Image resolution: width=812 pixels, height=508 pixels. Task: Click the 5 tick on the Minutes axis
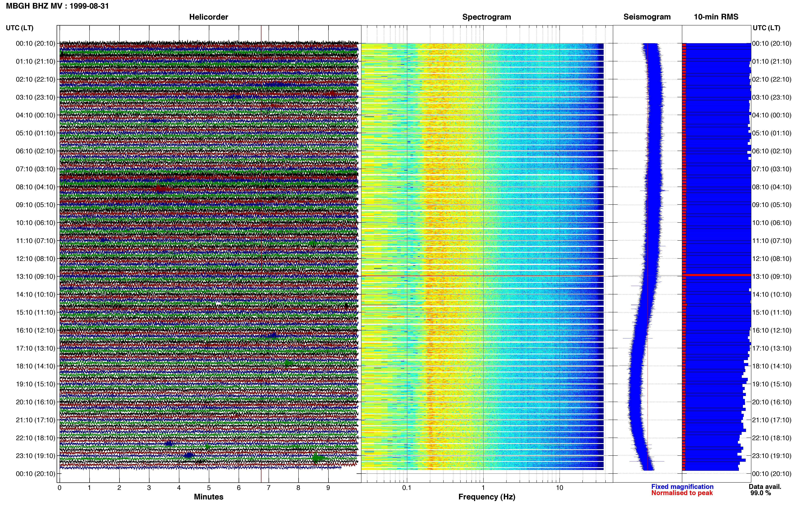209,487
